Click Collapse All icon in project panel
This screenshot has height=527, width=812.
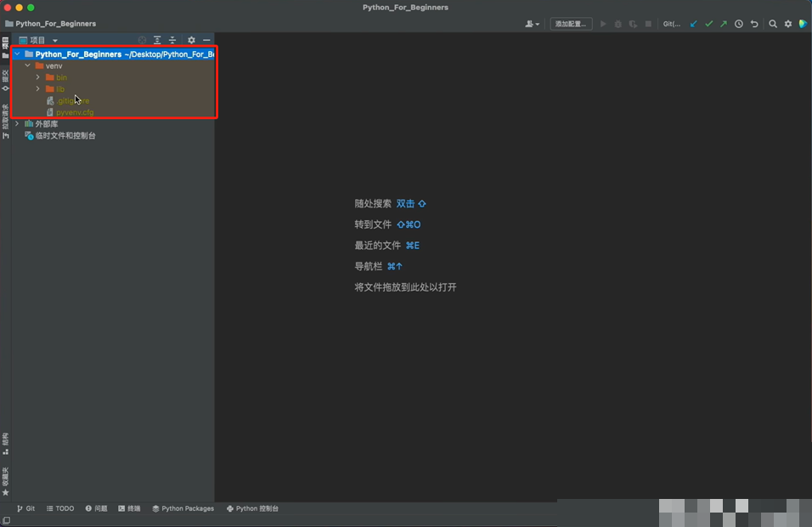pos(172,40)
